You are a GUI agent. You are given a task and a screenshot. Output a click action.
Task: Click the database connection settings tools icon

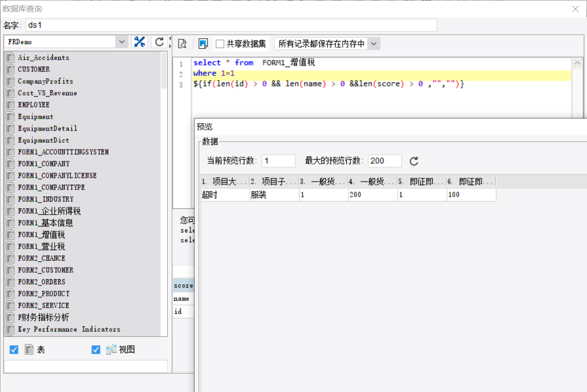tap(140, 43)
